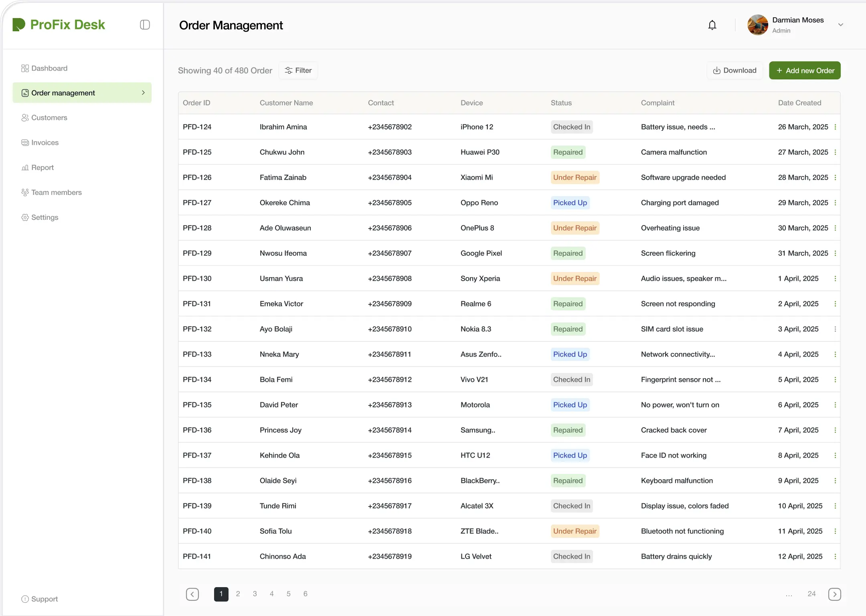Open row actions for PFD-141
This screenshot has width=866, height=616.
(x=835, y=556)
